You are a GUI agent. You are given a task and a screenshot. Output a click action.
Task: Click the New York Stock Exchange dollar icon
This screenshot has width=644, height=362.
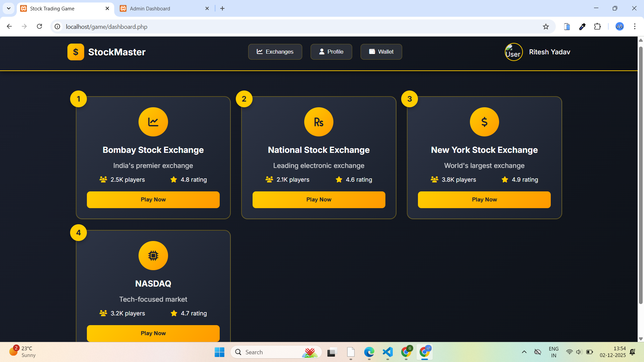click(x=484, y=122)
